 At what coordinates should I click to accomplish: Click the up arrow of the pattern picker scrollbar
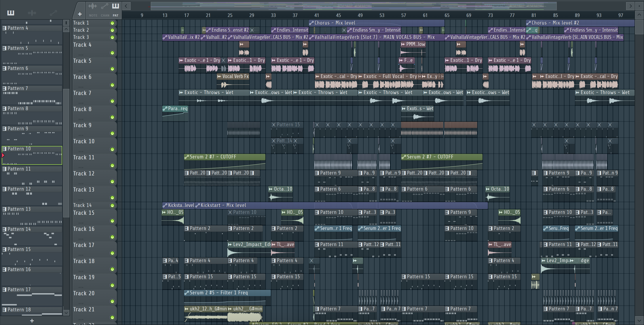pos(66,29)
